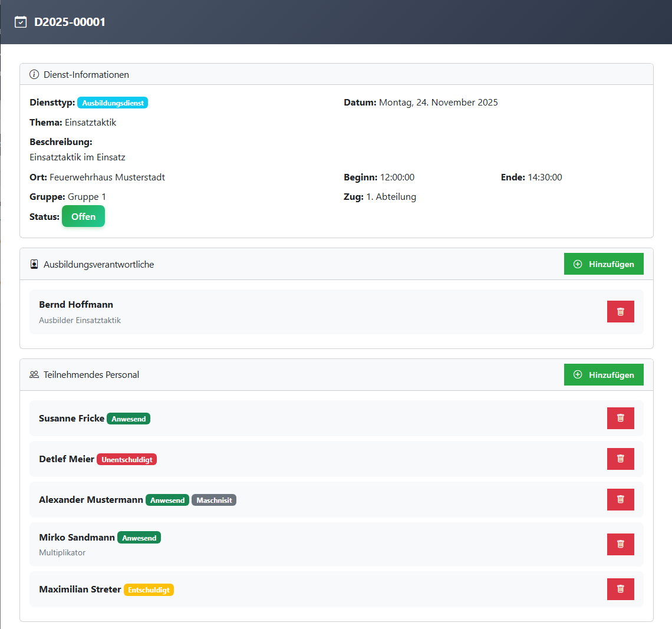This screenshot has height=629, width=672.
Task: Delete Maximilian Streter entry
Action: tap(620, 589)
